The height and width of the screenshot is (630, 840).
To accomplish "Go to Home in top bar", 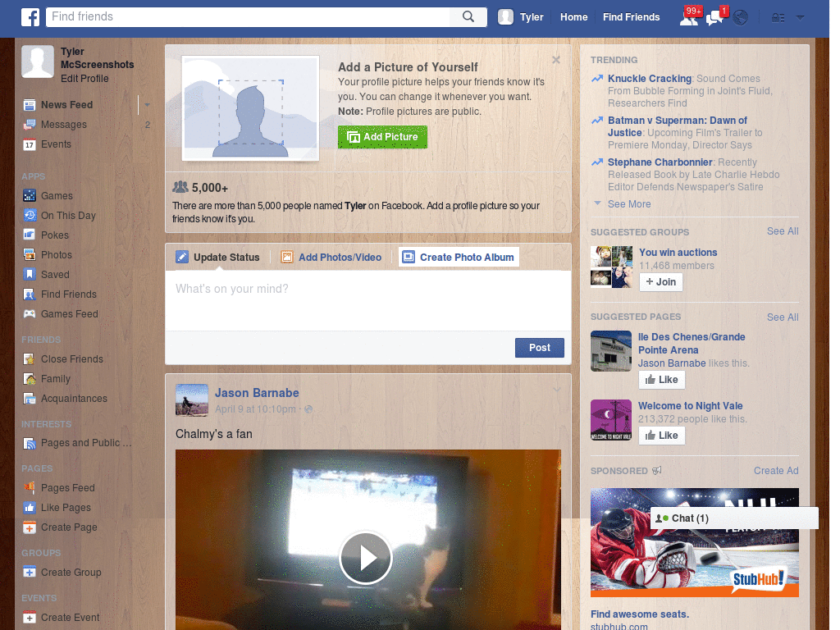I will (573, 17).
